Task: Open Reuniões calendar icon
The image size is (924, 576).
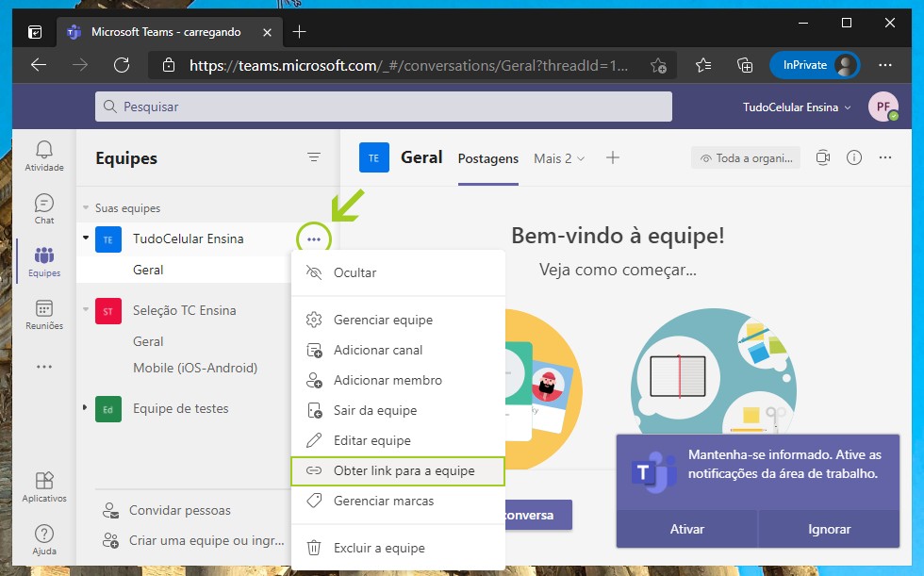Action: click(x=44, y=315)
